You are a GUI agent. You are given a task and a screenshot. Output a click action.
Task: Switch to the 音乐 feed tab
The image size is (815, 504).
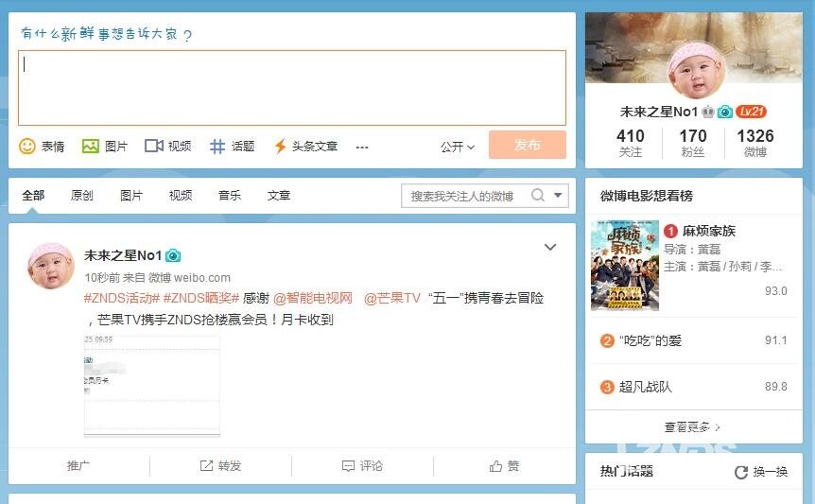point(230,196)
